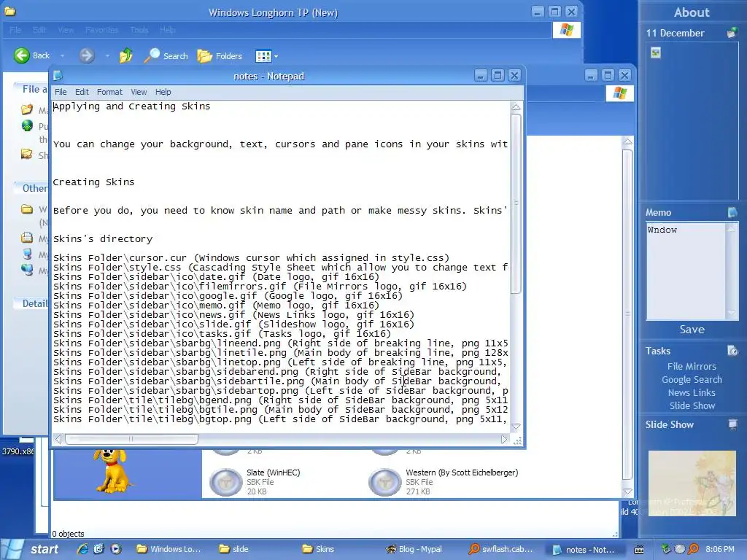Open Notepad Help menu

163,92
